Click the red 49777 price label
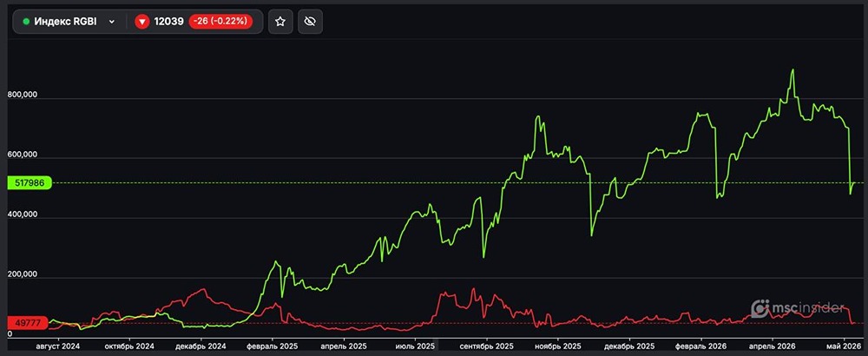 point(26,323)
